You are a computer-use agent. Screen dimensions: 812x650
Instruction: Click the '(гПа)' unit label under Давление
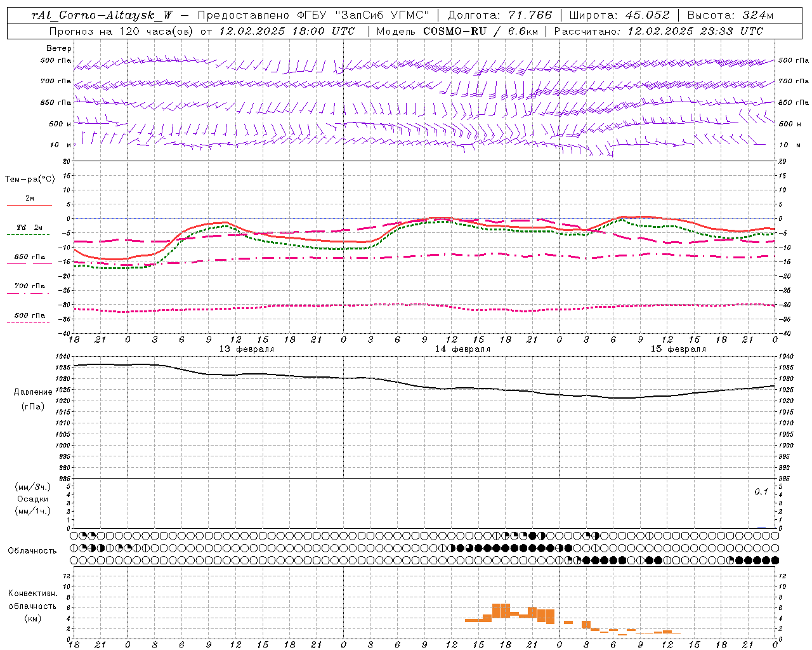point(33,406)
